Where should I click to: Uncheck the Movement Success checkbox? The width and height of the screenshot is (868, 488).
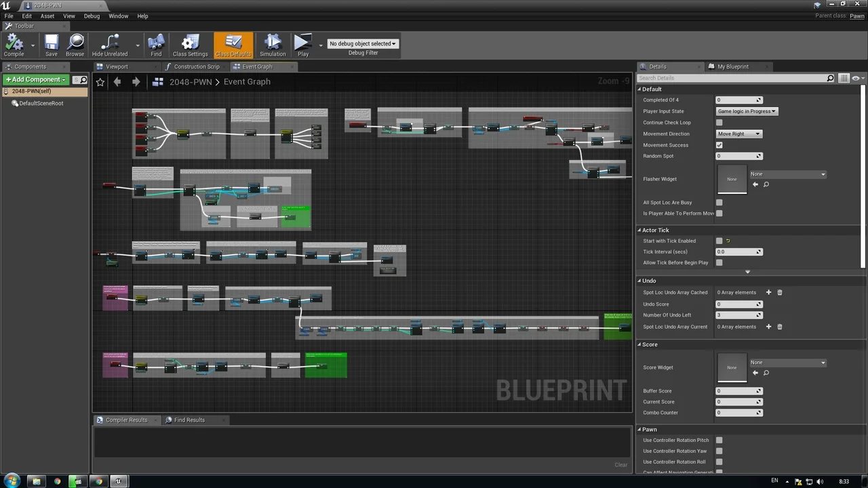719,145
